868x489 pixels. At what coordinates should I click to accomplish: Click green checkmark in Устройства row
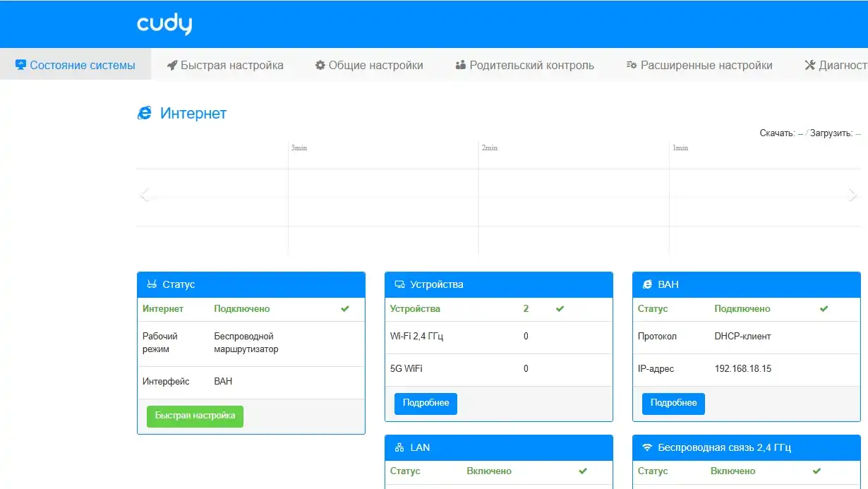560,308
